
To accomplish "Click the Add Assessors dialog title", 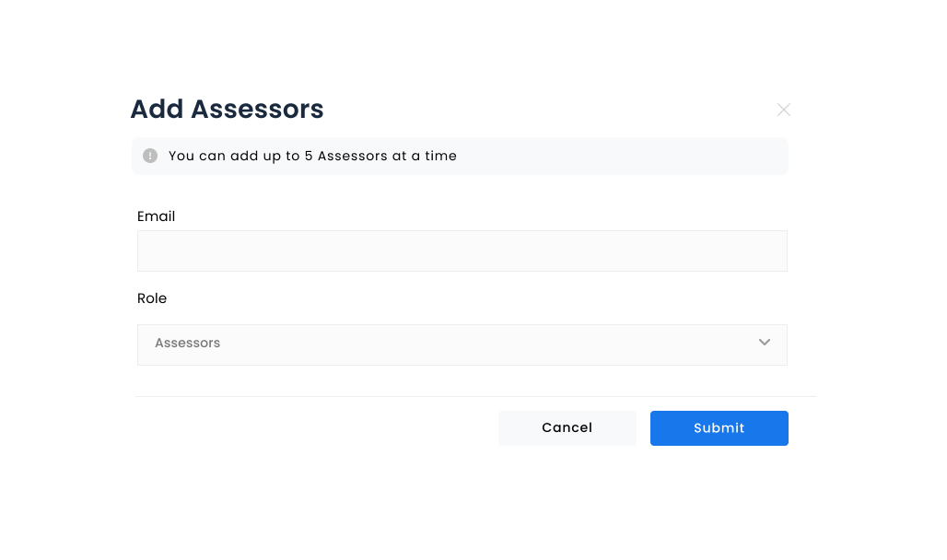I will coord(227,109).
